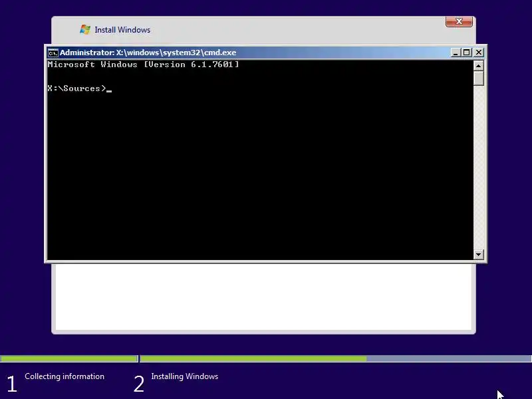Viewport: 532px width, 399px height.
Task: Click the cmd scrollbar thumb
Action: tap(478, 78)
